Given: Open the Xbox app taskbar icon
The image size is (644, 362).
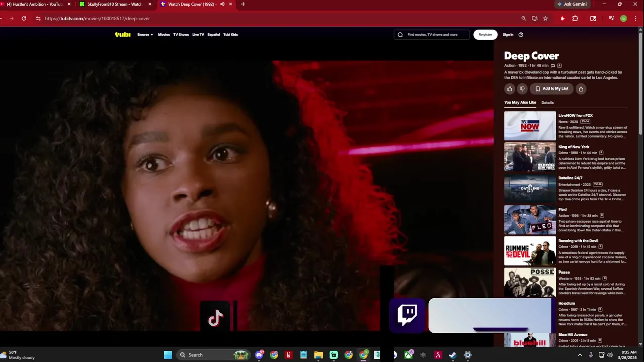Looking at the screenshot, I should coord(408,355).
